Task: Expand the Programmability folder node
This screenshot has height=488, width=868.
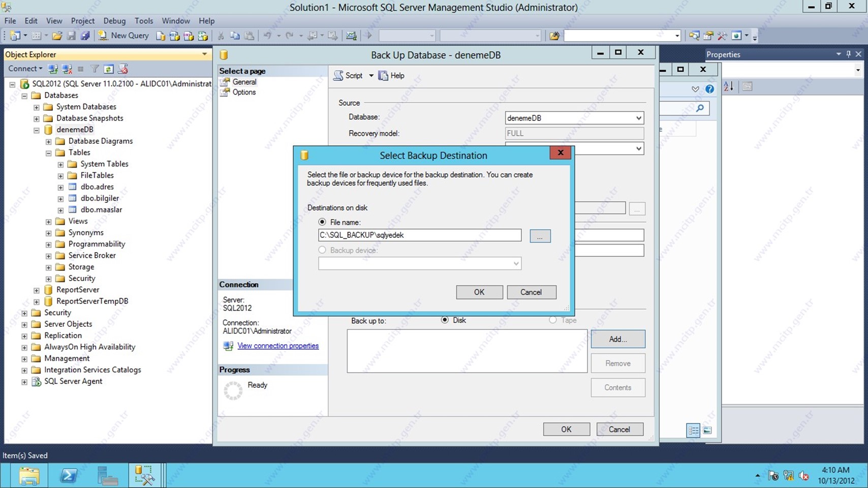Action: [48, 245]
